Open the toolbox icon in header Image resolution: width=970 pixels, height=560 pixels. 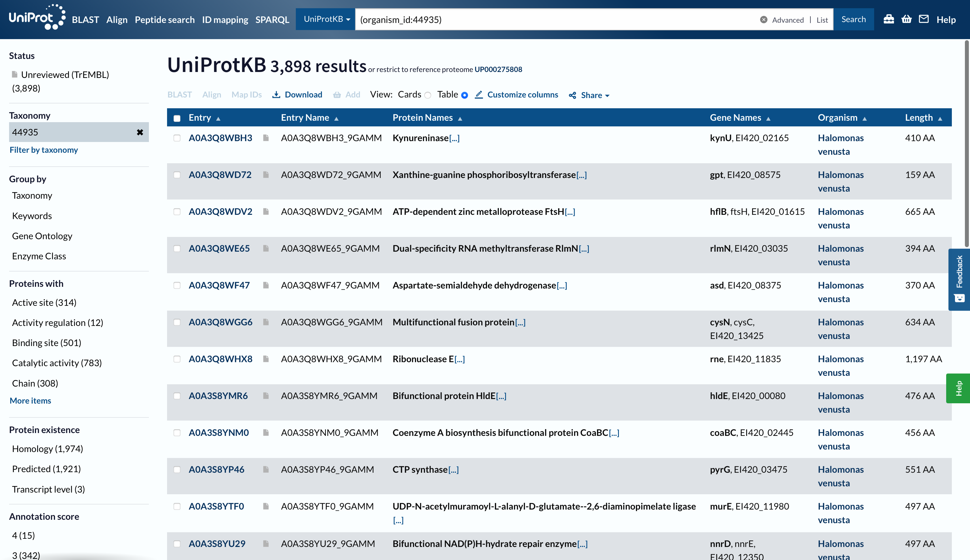pos(888,19)
